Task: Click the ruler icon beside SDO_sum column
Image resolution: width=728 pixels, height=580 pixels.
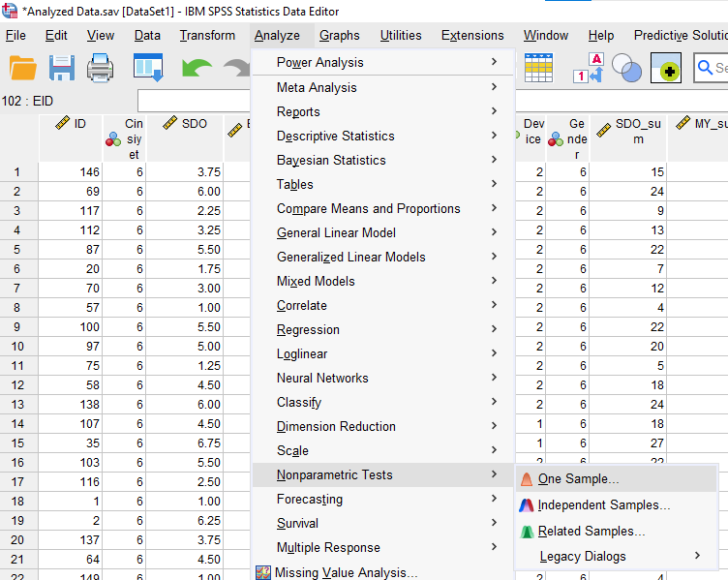Action: point(603,131)
